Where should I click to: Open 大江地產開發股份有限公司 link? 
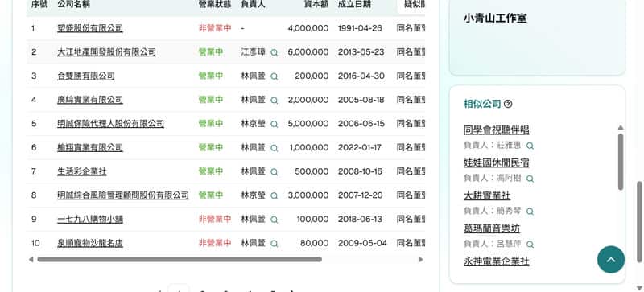106,52
